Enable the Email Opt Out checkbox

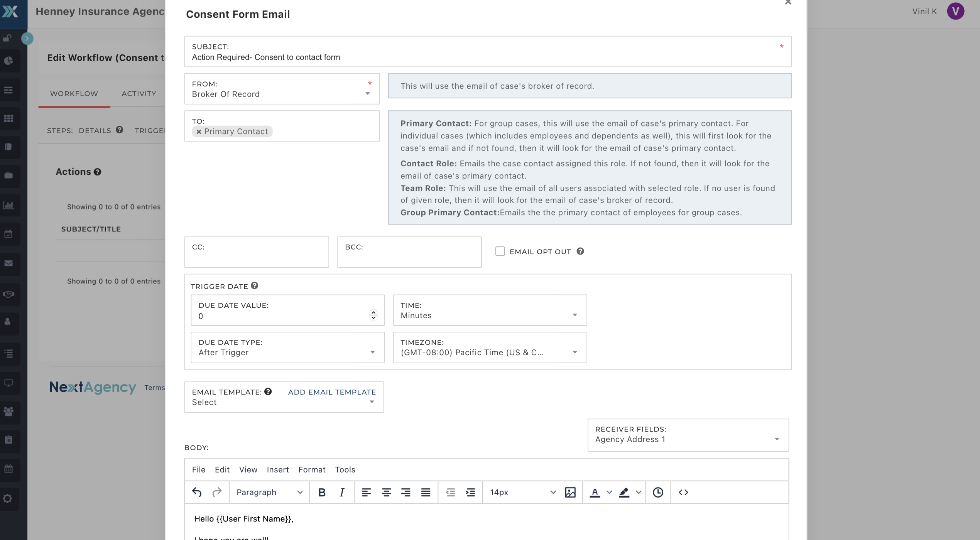(500, 251)
